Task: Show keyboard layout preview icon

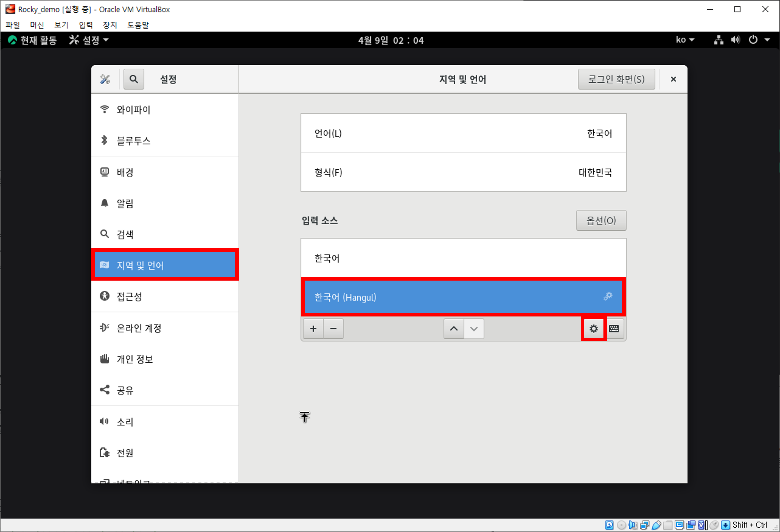Action: click(614, 329)
